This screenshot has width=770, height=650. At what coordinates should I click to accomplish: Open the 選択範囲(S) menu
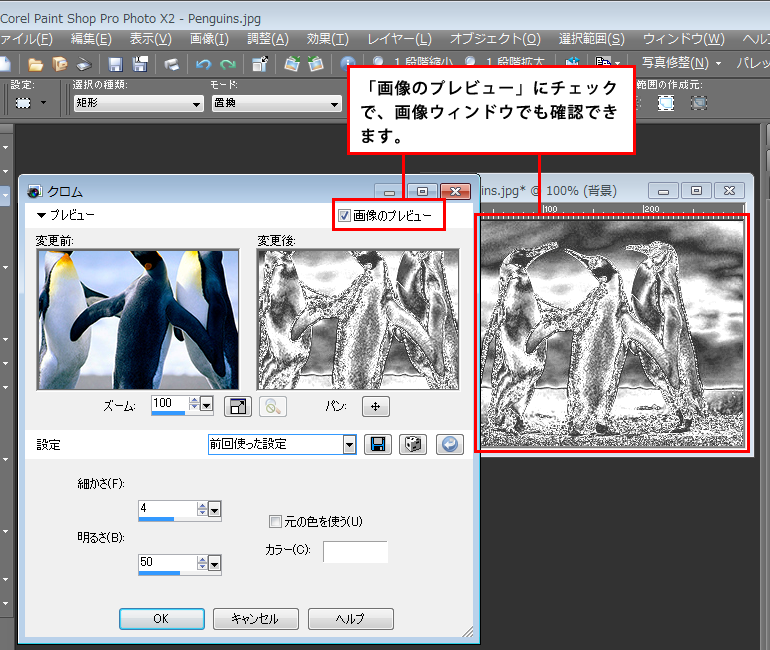point(592,39)
